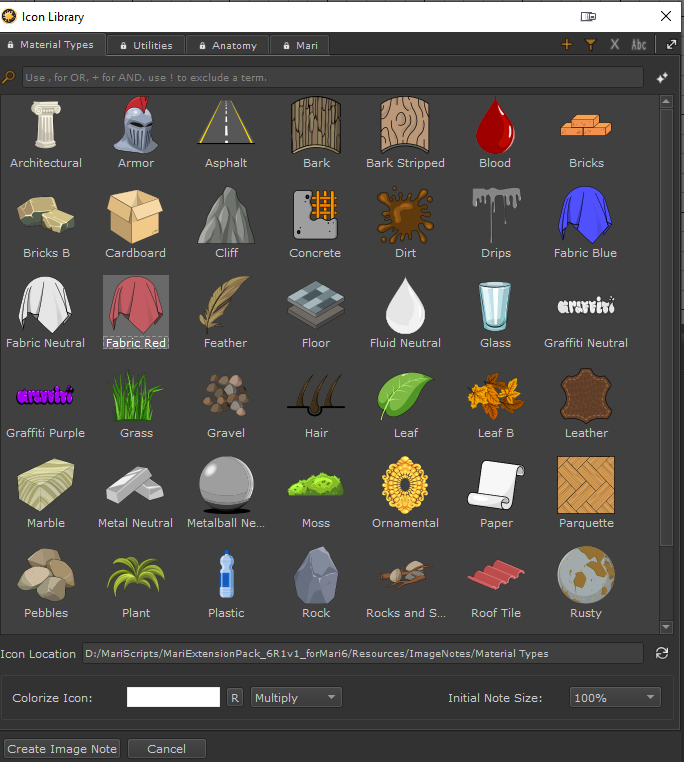Open the white Colorize Icon swatch
The height and width of the screenshot is (762, 684).
click(173, 698)
